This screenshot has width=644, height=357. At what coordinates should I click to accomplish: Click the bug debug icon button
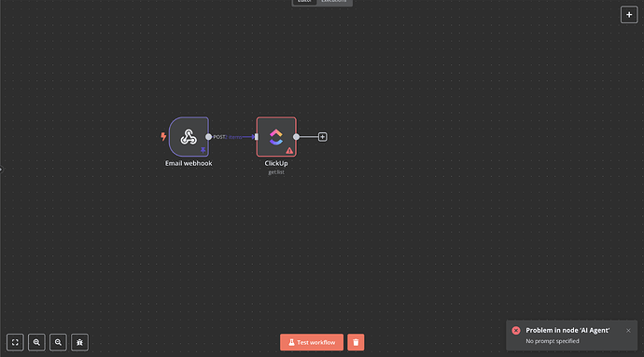[x=79, y=342]
